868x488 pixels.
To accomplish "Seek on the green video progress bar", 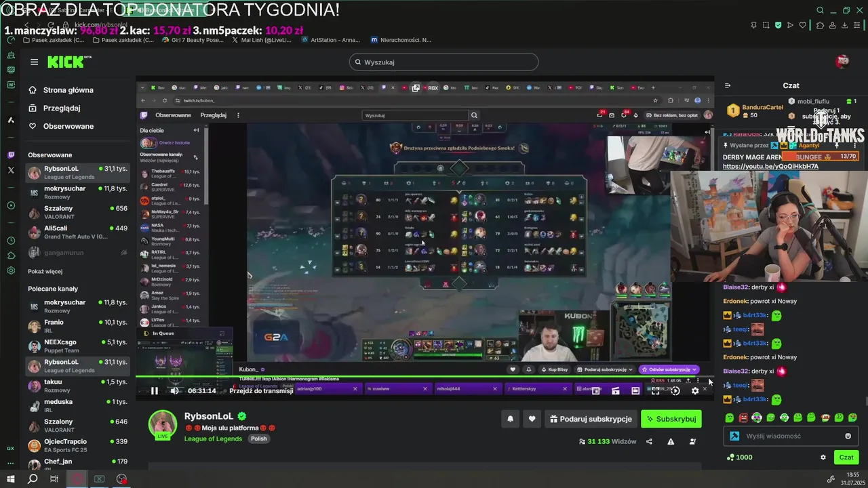I will pos(425,377).
